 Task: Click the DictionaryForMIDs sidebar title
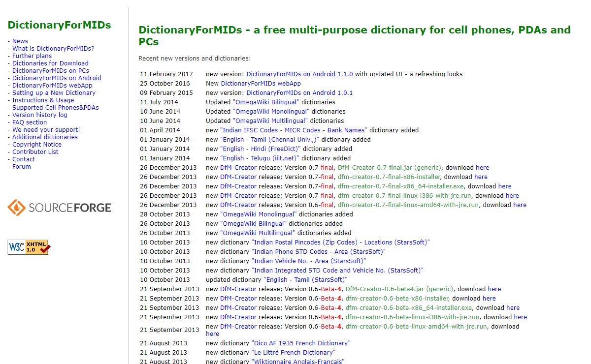click(x=59, y=25)
